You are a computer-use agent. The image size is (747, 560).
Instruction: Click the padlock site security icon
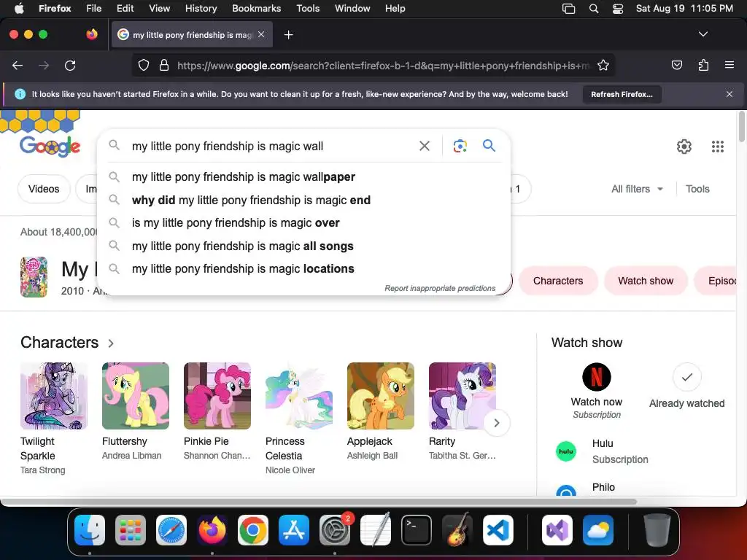pos(164,65)
